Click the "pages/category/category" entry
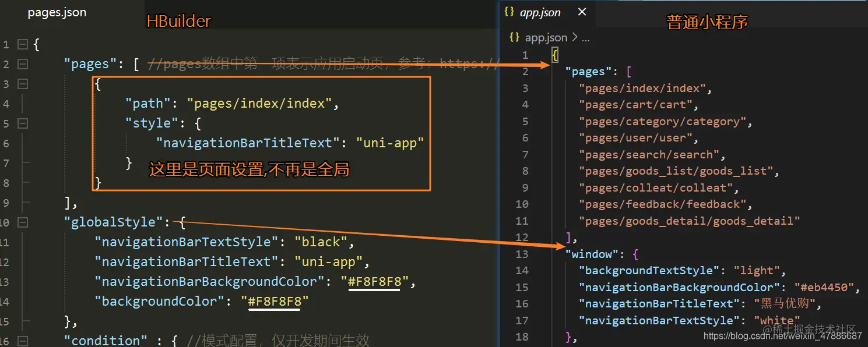 [663, 122]
